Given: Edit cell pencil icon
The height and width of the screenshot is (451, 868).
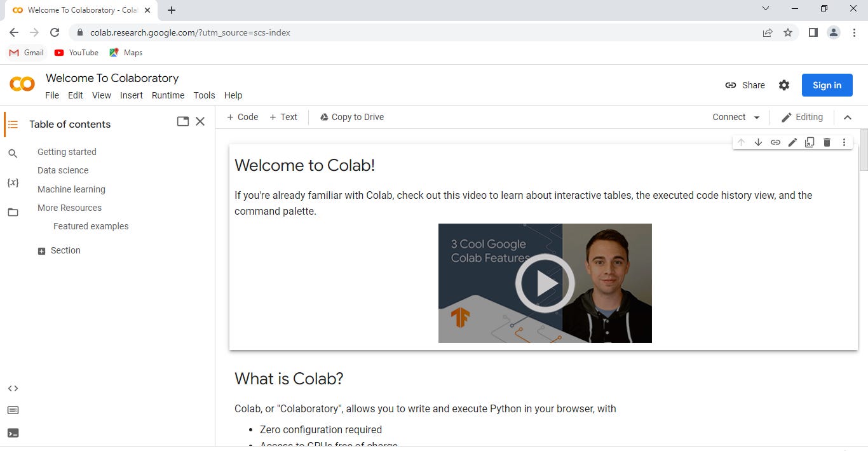Looking at the screenshot, I should point(792,142).
